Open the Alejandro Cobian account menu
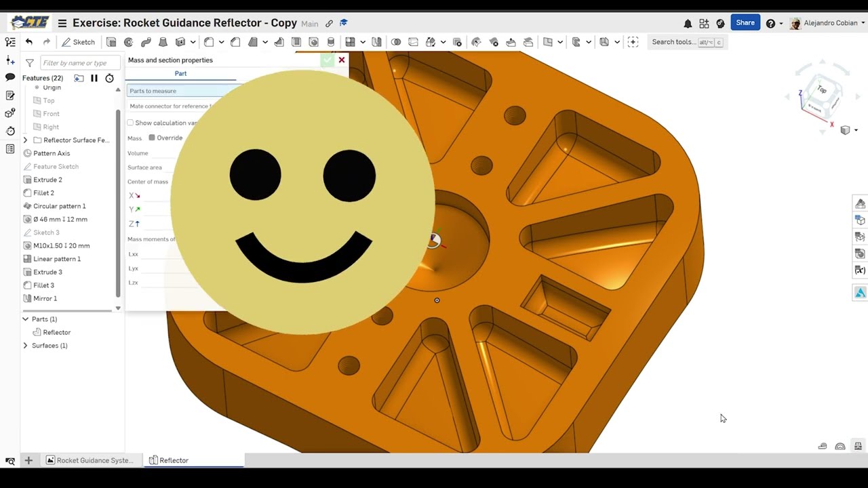Image resolution: width=868 pixels, height=488 pixels. click(827, 23)
